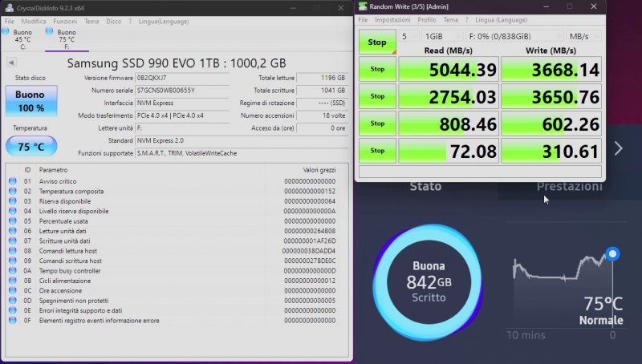Image resolution: width=642 pixels, height=364 pixels.
Task: Switch to the Stato tab in Samsung Magician
Action: (426, 186)
